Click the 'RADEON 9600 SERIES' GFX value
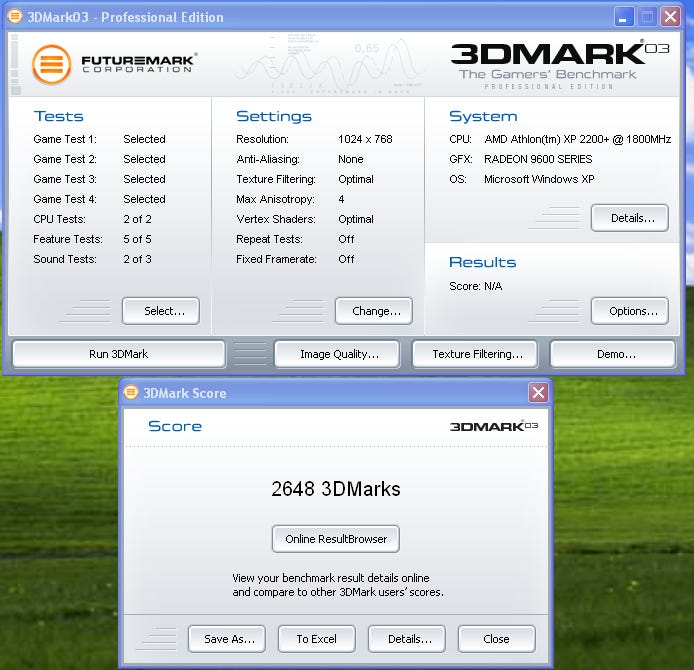This screenshot has width=694, height=670. (538, 159)
